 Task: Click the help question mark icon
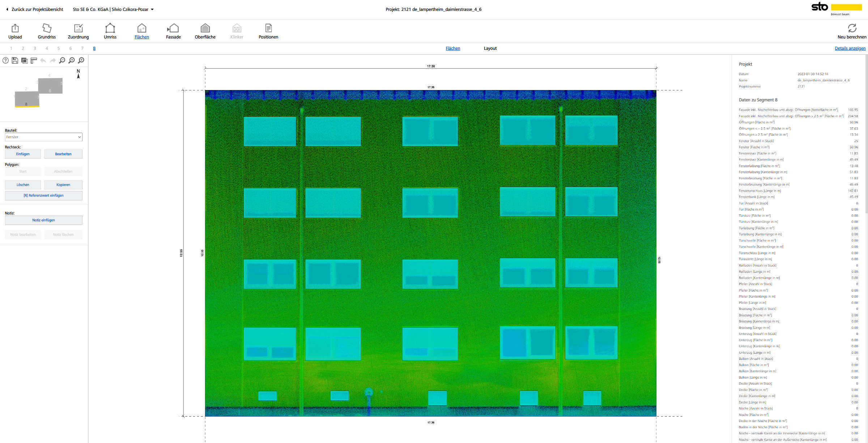(5, 60)
